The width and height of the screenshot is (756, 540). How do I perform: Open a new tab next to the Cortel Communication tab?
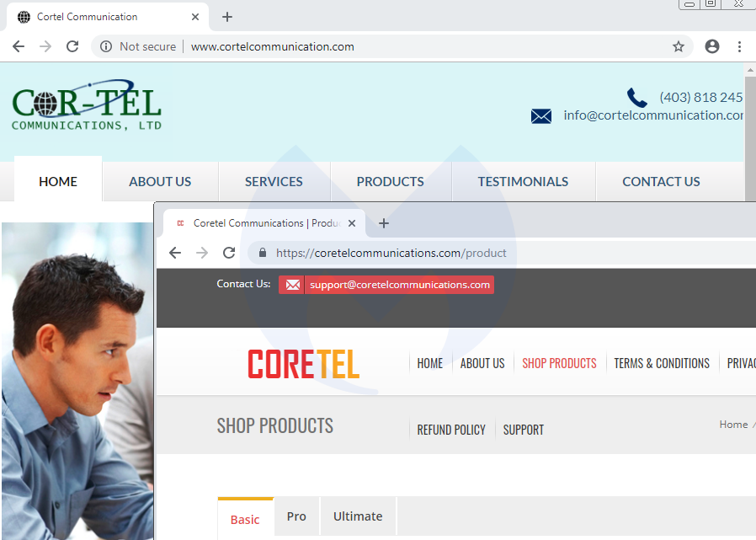click(227, 17)
